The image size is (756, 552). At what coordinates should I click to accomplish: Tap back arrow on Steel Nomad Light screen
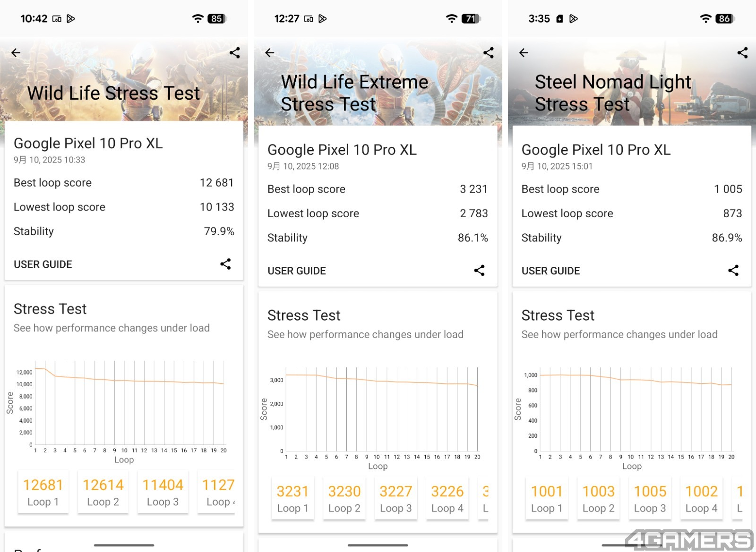coord(524,53)
